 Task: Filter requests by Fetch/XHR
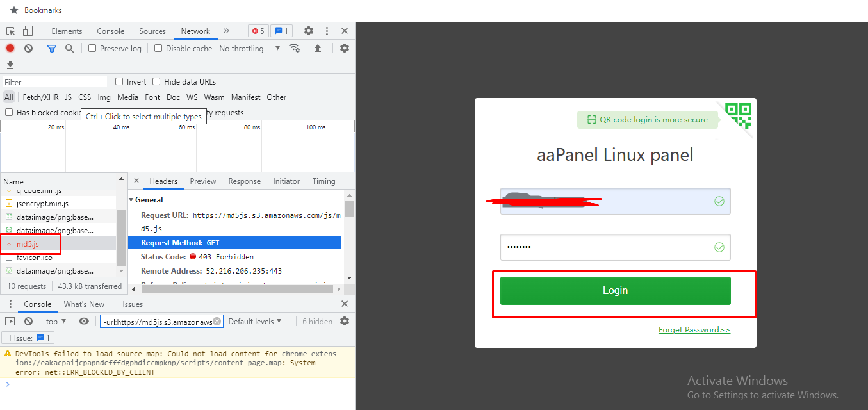pos(40,97)
